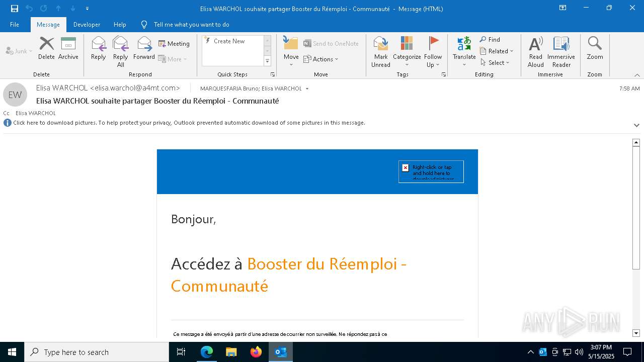This screenshot has width=644, height=362.
Task: Open Manage Quick Steps dialog launcher
Action: (273, 74)
